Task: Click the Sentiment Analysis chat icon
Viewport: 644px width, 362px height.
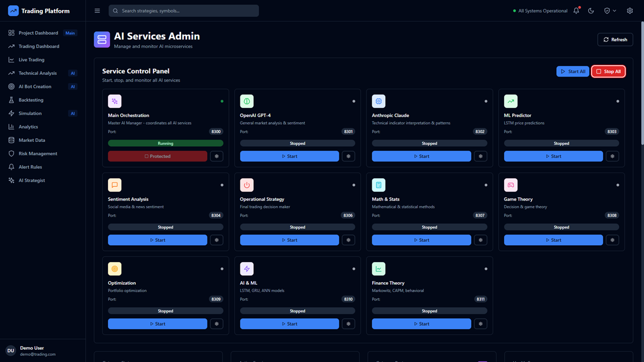Action: click(115, 185)
